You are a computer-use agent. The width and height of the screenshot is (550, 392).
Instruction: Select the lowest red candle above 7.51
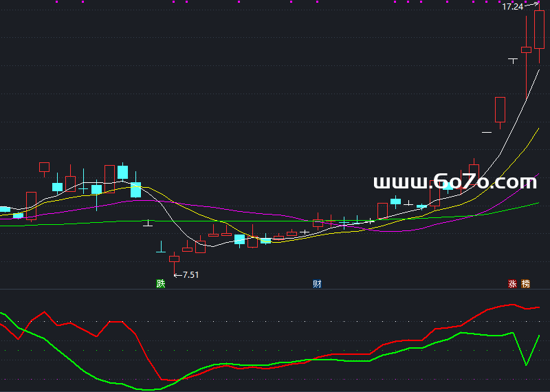click(x=174, y=259)
